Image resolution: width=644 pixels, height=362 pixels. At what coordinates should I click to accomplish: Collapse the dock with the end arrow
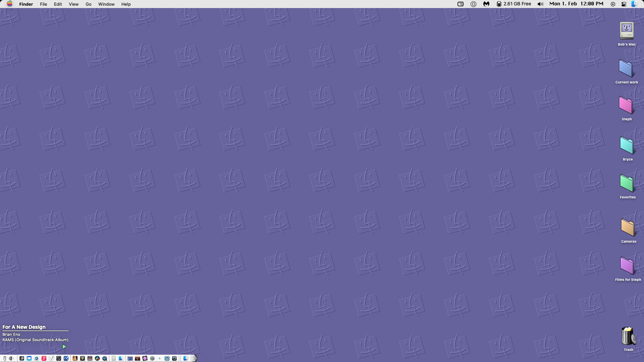coord(195,358)
